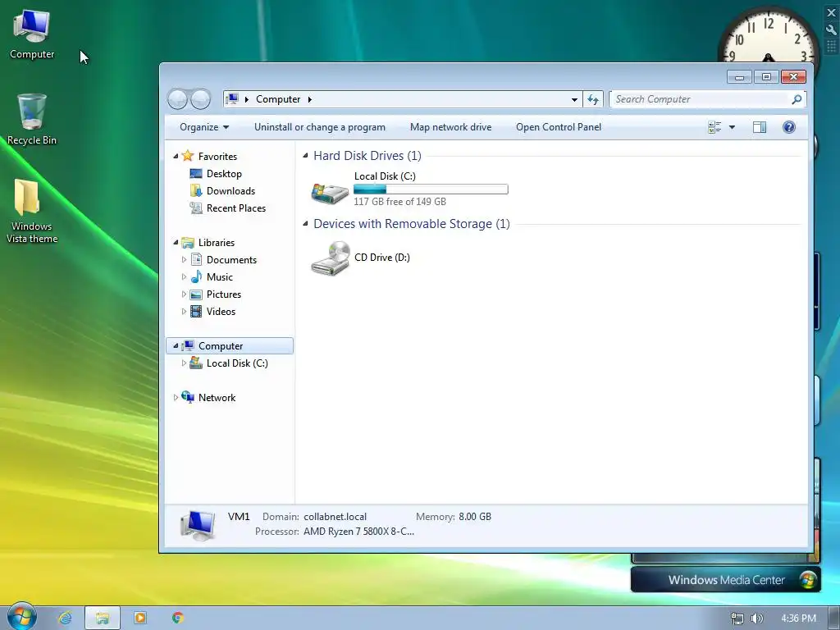
Task: Open the Help button
Action: [788, 127]
